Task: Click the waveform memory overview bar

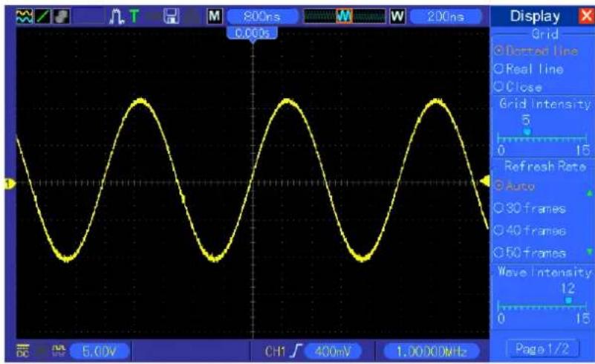Action: click(345, 16)
